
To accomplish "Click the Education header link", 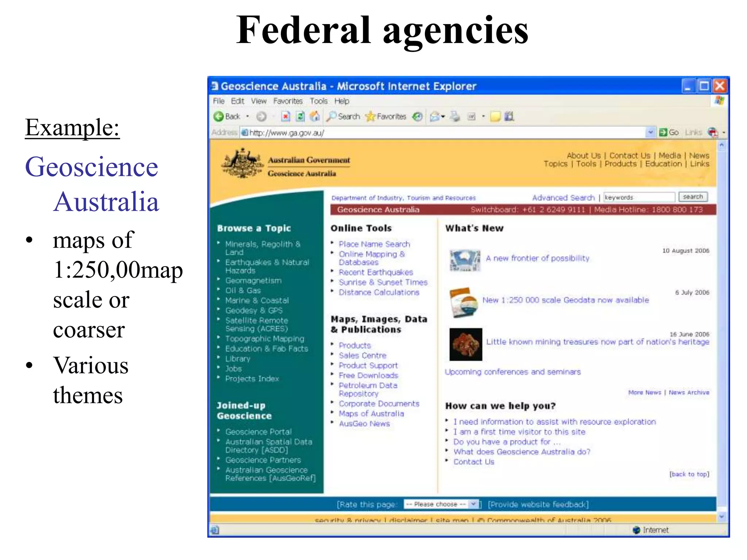I will (x=663, y=164).
